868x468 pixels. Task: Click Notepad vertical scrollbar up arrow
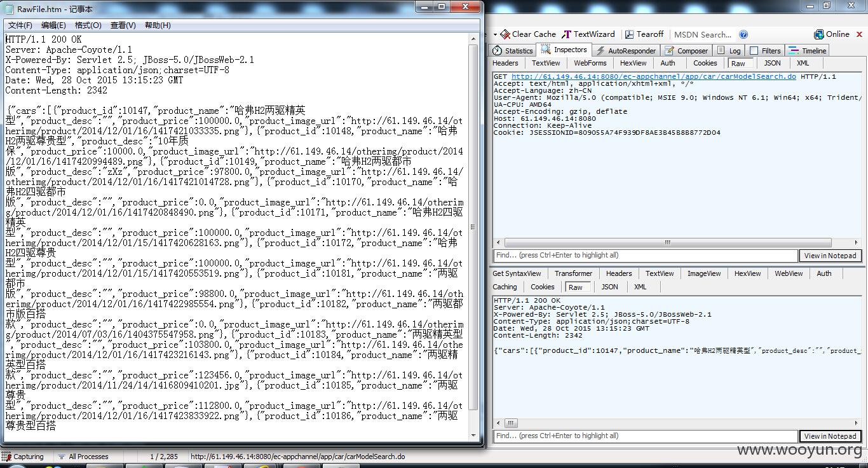click(x=473, y=39)
